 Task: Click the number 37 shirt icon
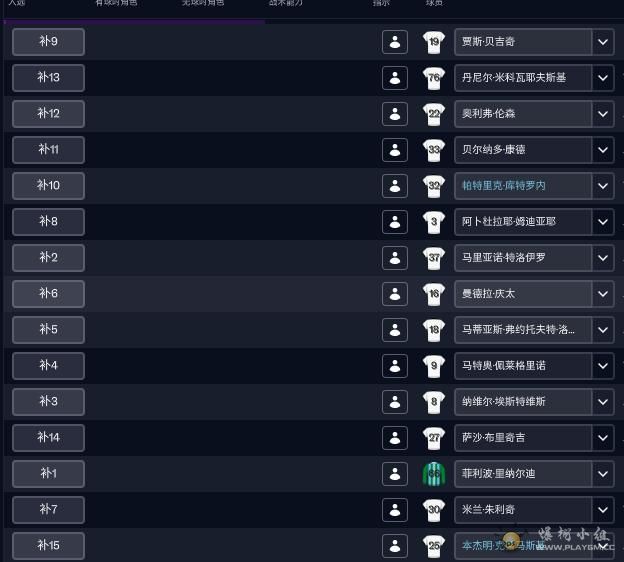pos(434,258)
